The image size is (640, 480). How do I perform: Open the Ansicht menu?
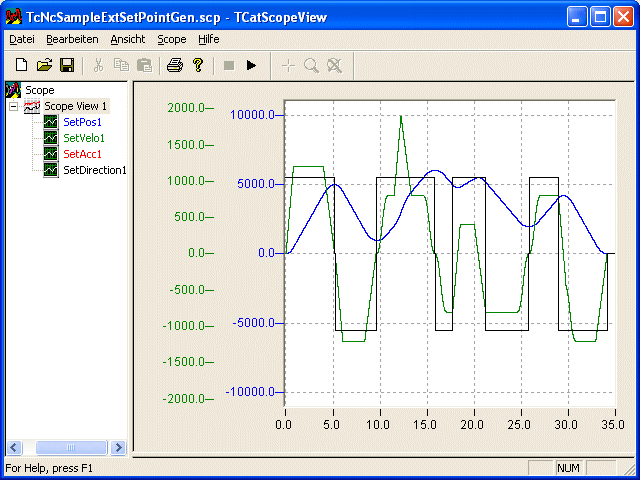pos(128,39)
